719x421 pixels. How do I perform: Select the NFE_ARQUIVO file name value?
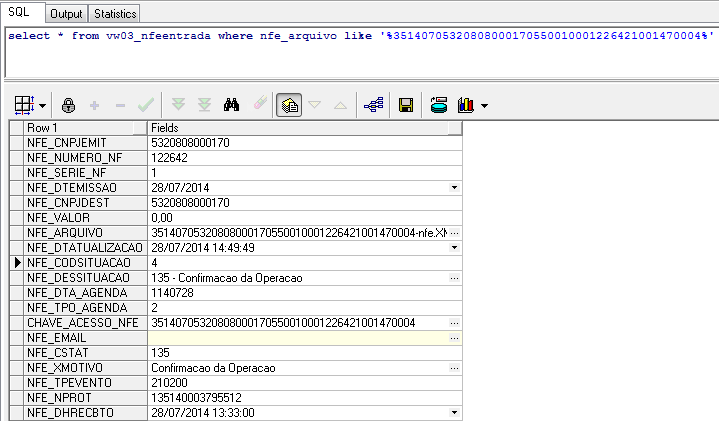[299, 233]
